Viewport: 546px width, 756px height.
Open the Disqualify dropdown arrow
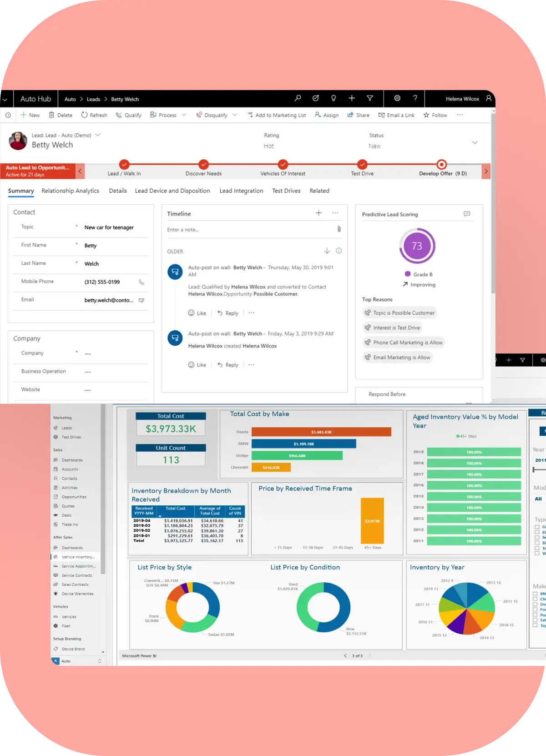(235, 115)
